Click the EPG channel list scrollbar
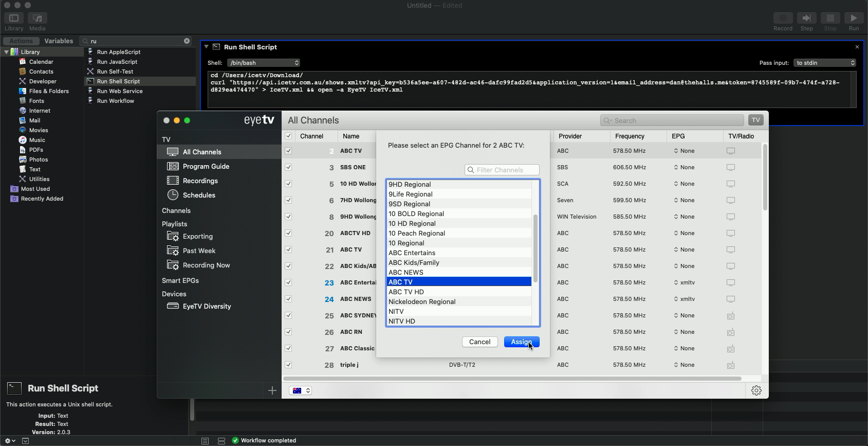Viewport: 868px width, 446px height. [535, 248]
